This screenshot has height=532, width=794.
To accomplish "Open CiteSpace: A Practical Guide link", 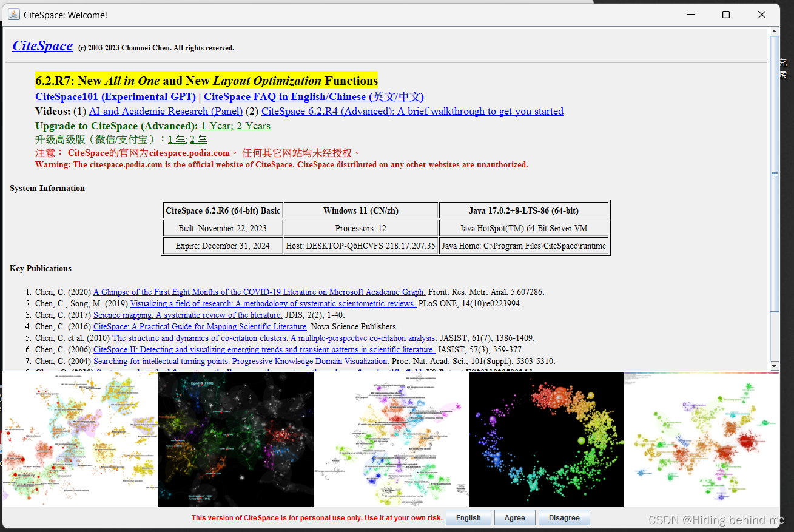I will coord(200,326).
